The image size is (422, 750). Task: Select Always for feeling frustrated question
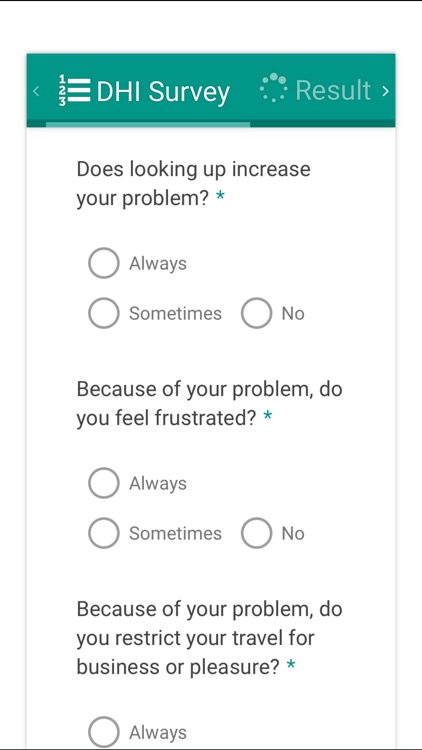103,483
